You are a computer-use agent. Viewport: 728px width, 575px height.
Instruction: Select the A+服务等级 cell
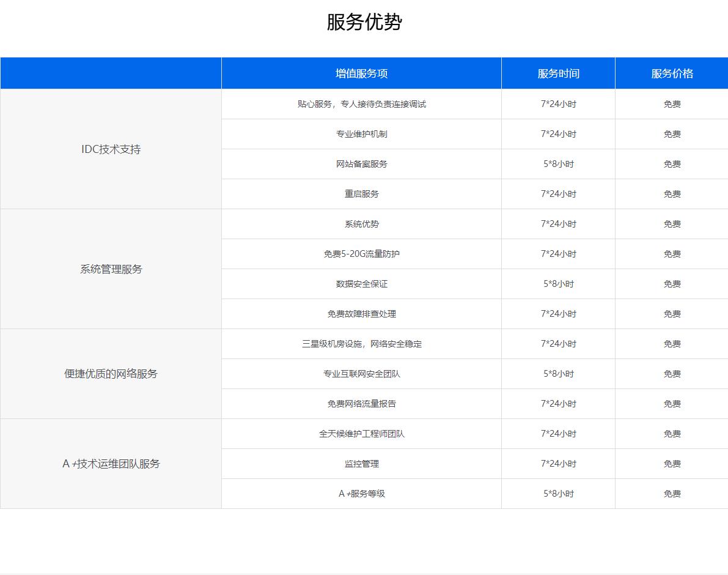pos(361,493)
